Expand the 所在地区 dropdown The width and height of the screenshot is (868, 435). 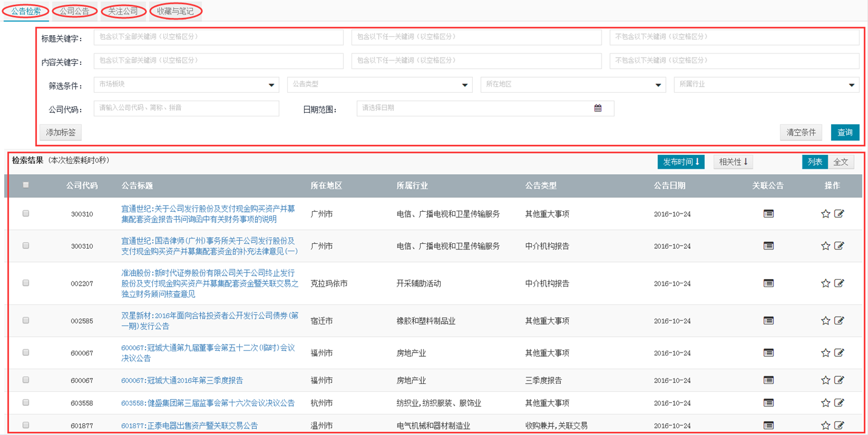(x=573, y=84)
